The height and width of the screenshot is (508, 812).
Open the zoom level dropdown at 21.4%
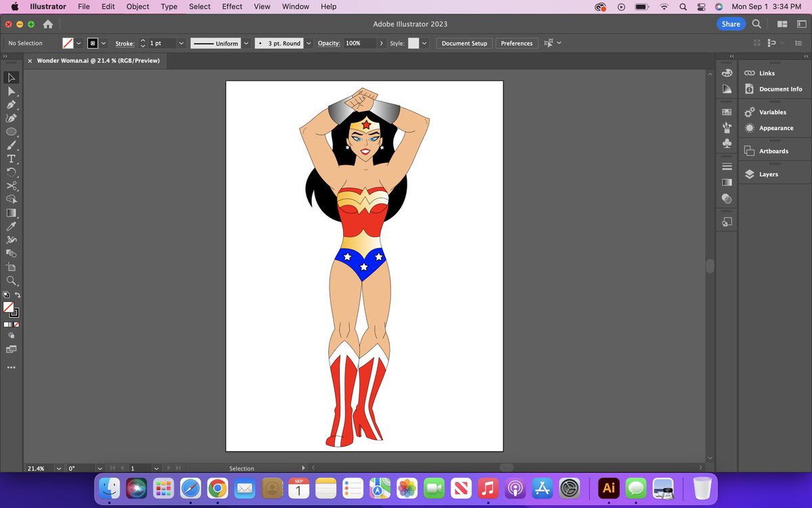click(x=58, y=468)
